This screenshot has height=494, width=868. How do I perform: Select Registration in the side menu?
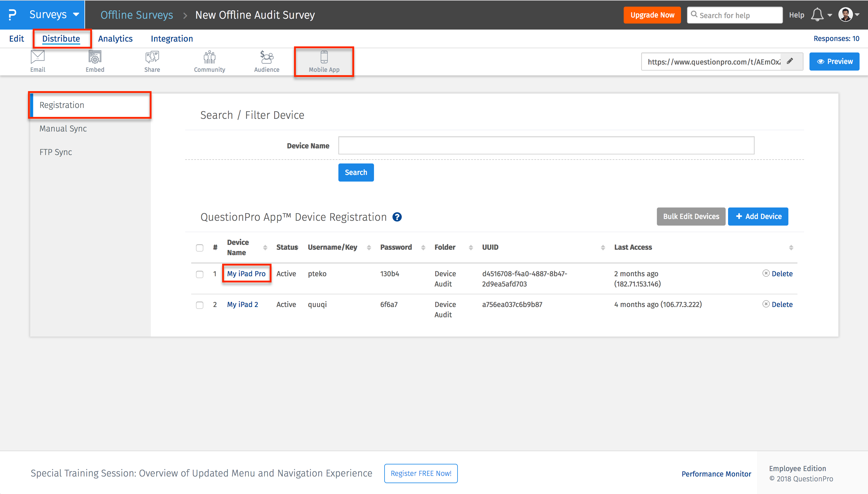[90, 105]
